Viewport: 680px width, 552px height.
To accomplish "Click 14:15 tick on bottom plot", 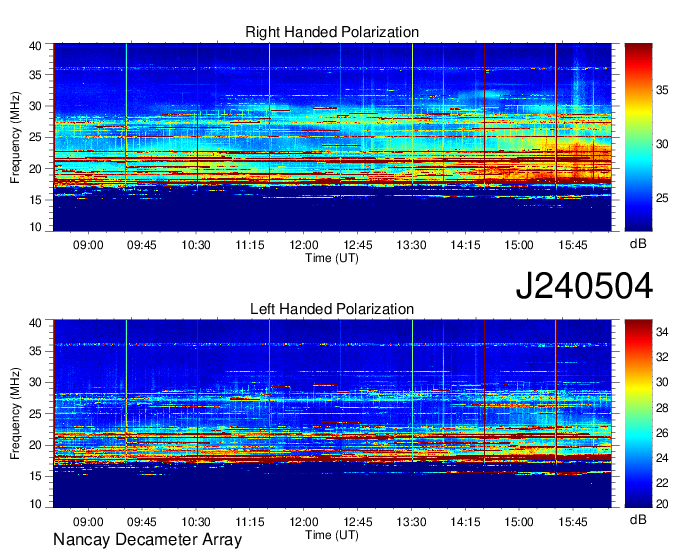I will point(465,522).
